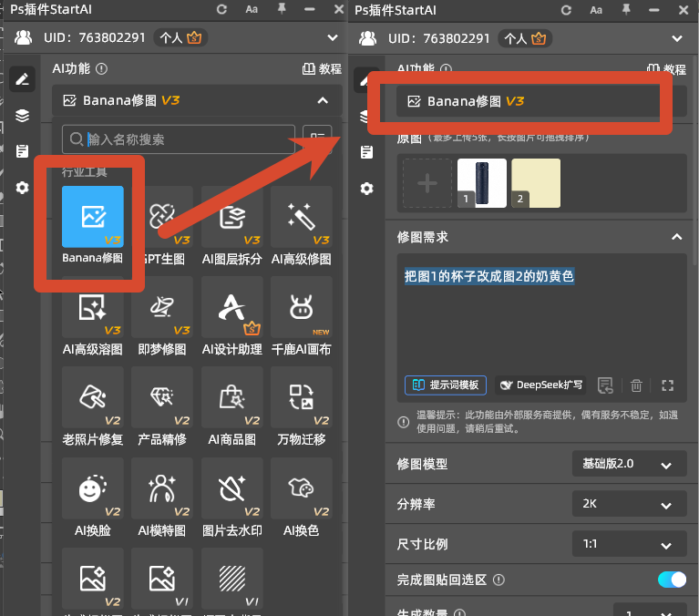Click the Aa font size icon in left panel

point(252,9)
